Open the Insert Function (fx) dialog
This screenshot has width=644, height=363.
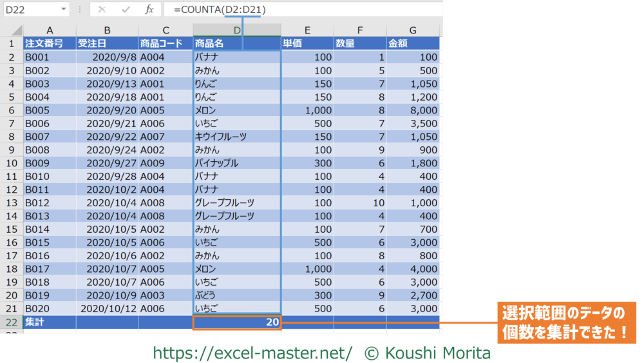(x=149, y=10)
